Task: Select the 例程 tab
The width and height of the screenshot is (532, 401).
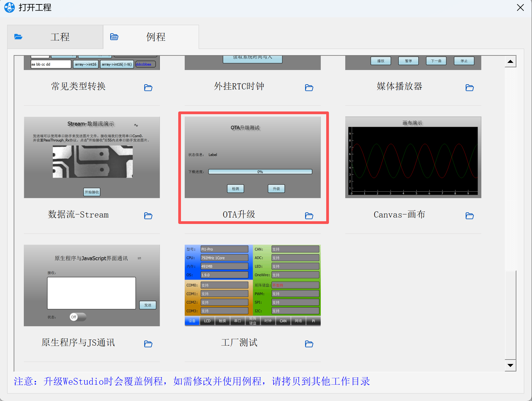Action: click(x=156, y=37)
